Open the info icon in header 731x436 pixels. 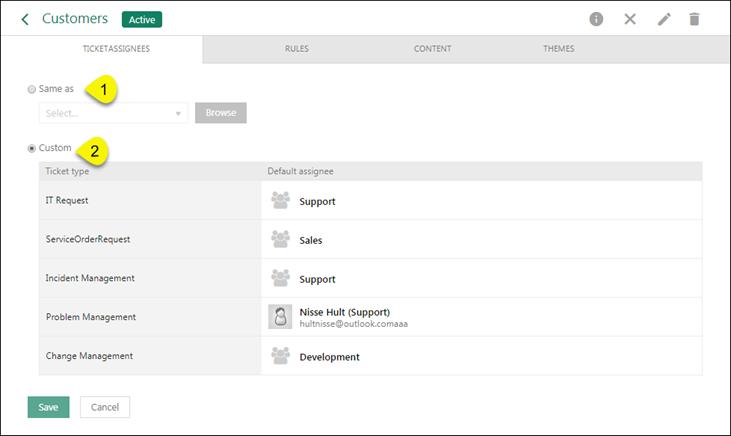pos(596,19)
